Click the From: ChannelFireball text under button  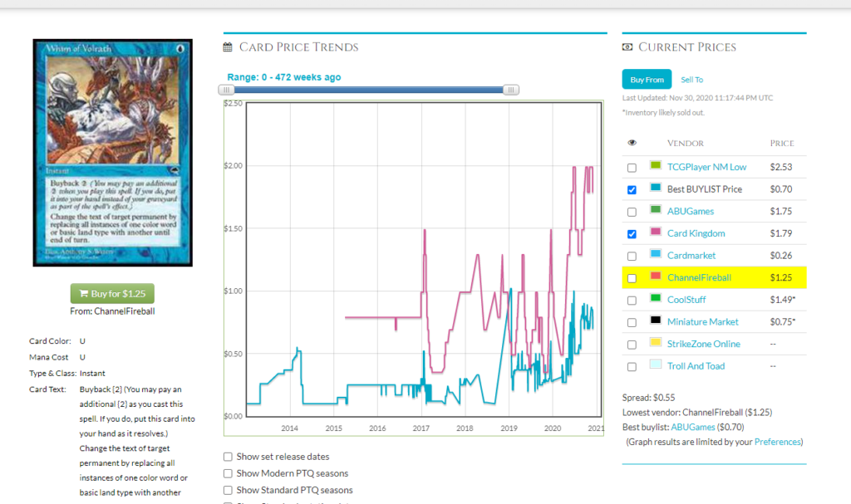coord(112,311)
